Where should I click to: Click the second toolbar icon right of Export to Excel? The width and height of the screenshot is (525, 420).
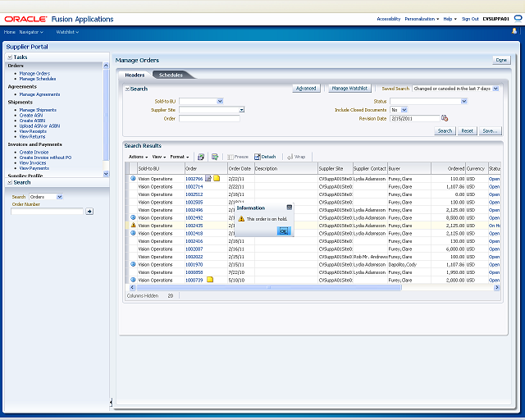[215, 157]
